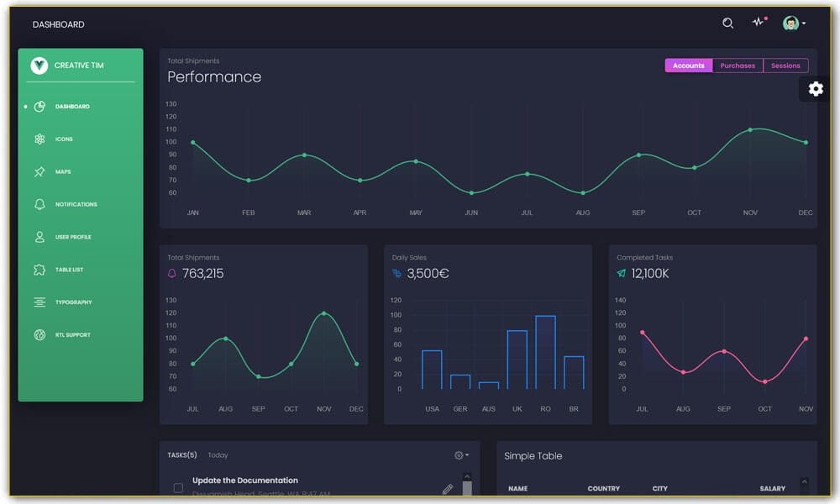Click the DASHBOARD title in top bar

coord(59,24)
